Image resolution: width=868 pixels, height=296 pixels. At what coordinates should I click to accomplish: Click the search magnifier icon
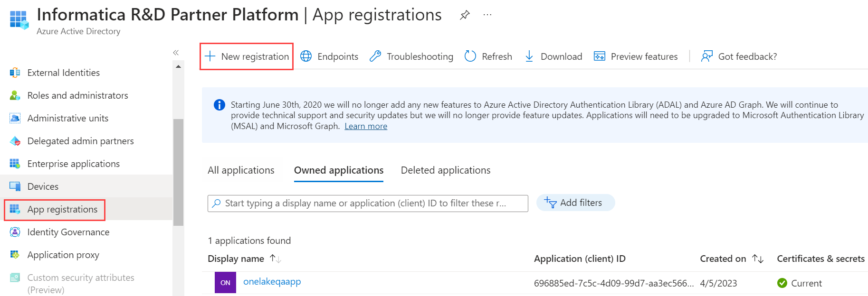click(217, 203)
